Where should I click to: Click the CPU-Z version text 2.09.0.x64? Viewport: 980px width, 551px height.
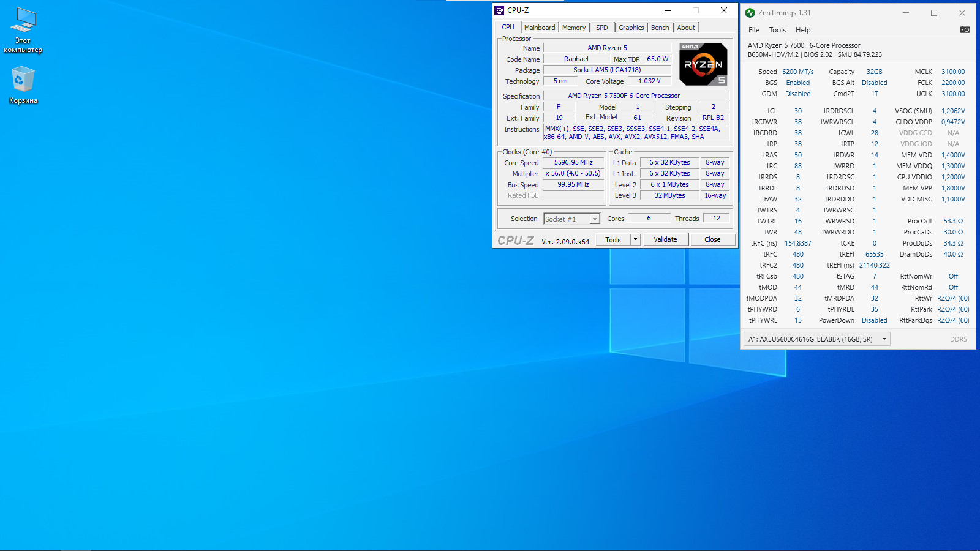565,242
